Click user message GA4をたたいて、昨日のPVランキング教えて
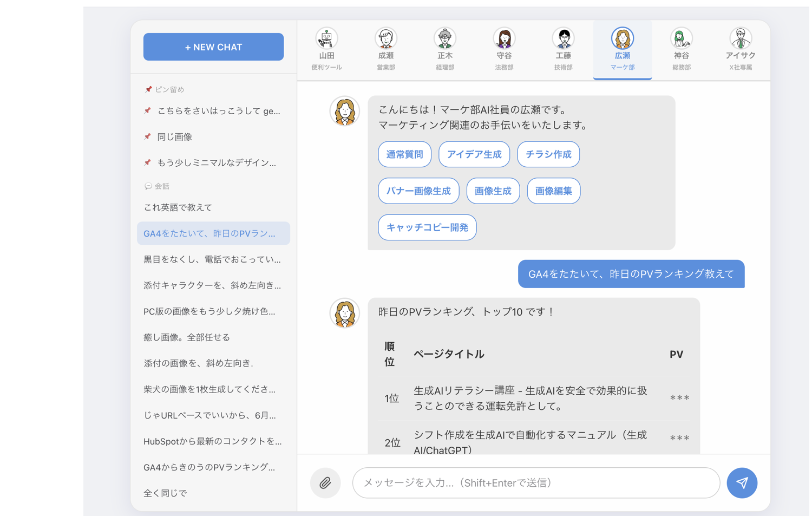 (631, 274)
